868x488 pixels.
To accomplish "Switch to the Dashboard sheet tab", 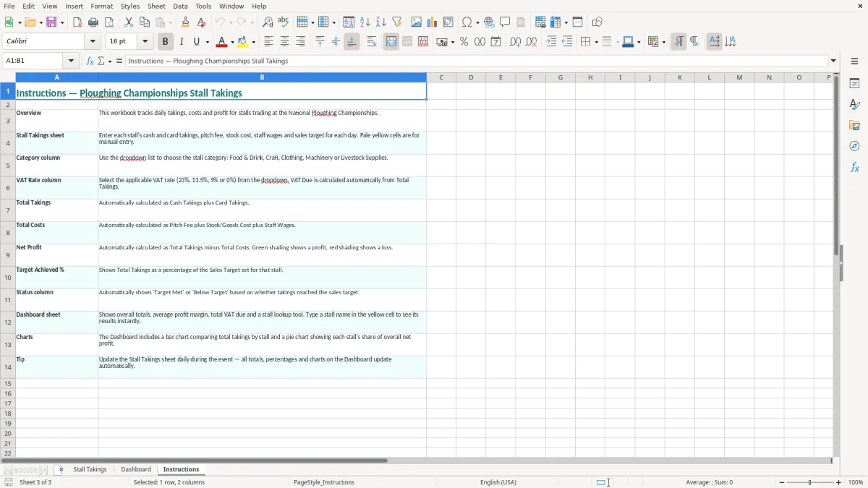I will (136, 470).
